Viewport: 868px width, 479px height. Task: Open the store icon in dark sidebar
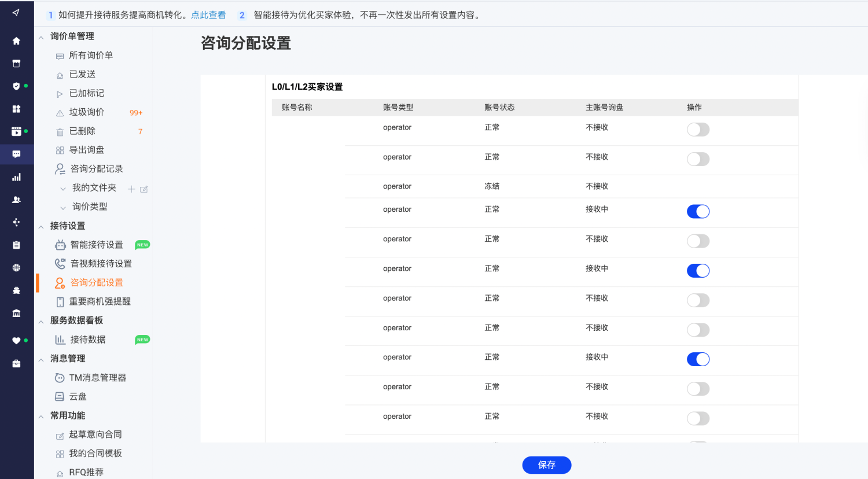pyautogui.click(x=16, y=64)
